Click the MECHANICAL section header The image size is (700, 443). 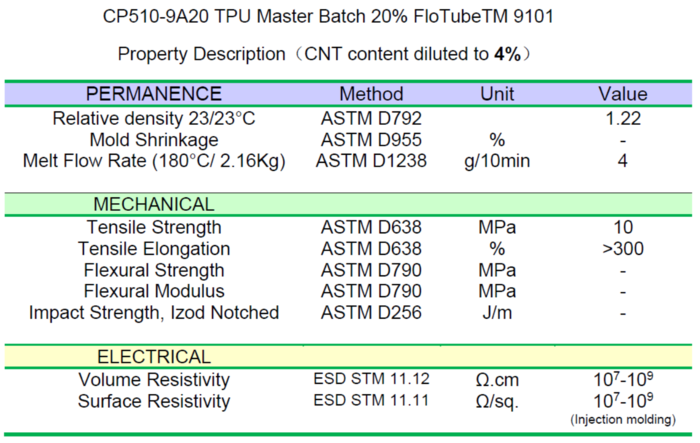154,204
